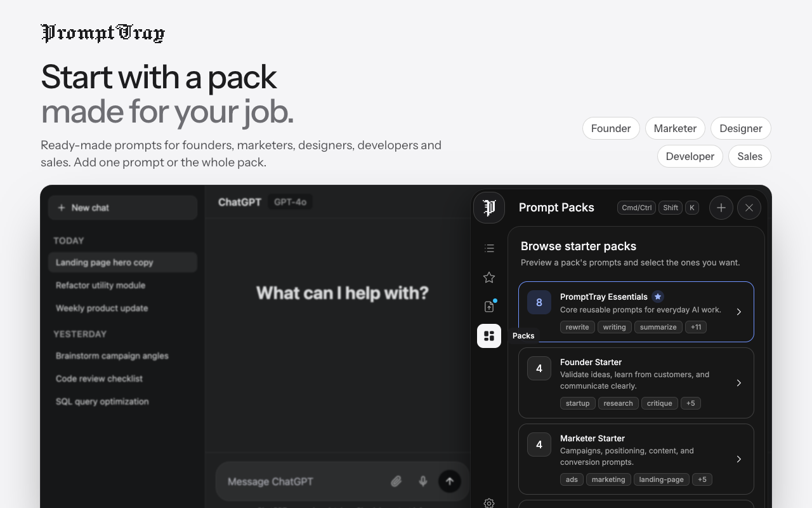
Task: Expand the Marketer Starter pack chevron
Action: point(739,459)
